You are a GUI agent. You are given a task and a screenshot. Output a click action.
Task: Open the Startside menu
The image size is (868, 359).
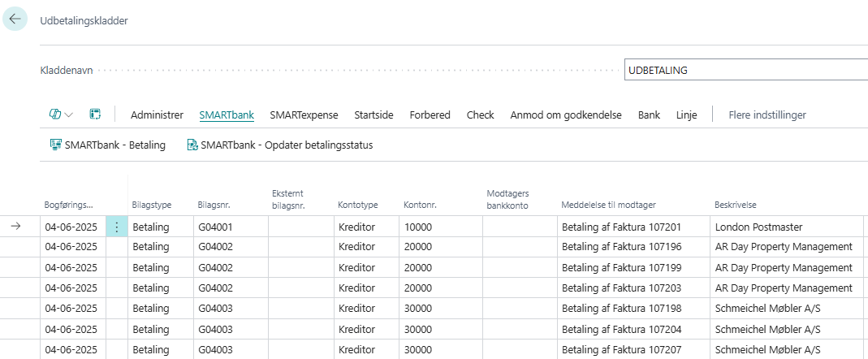click(374, 115)
